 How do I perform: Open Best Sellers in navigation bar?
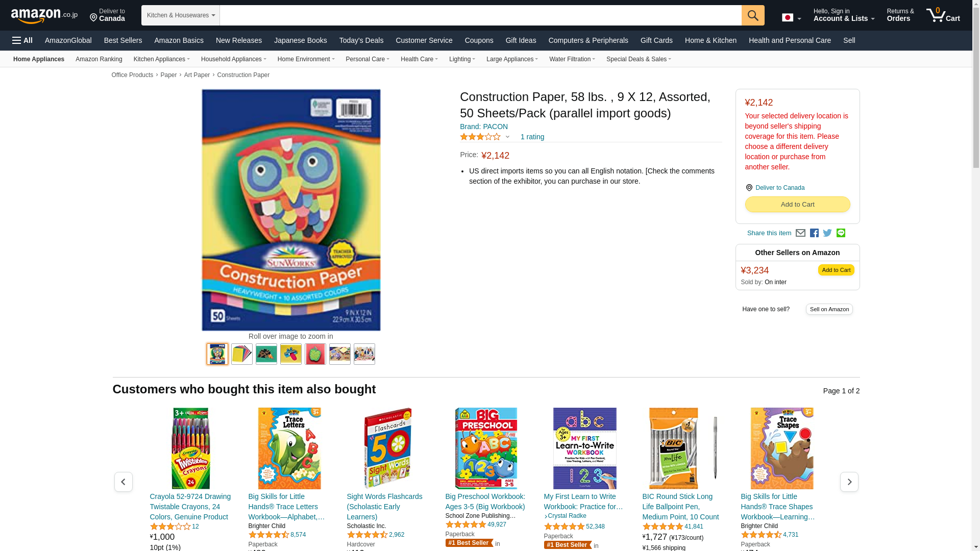tap(123, 40)
